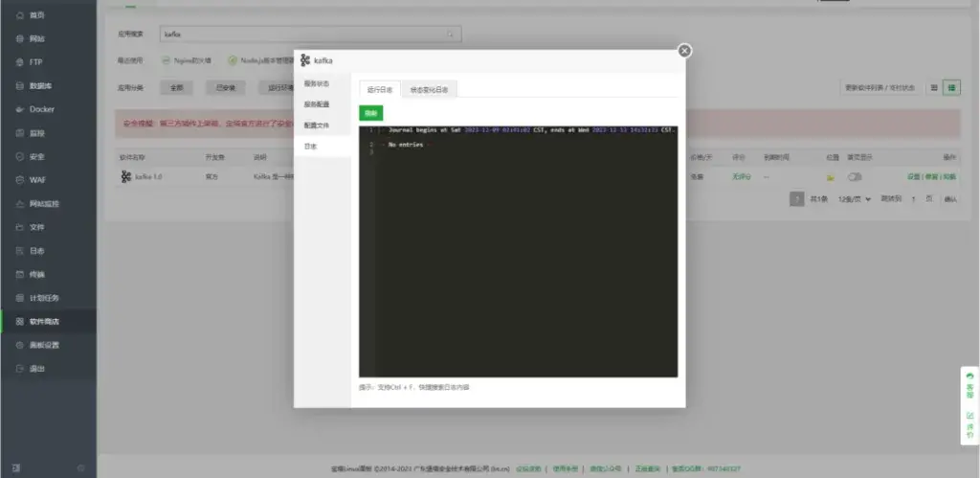The height and width of the screenshot is (478, 980).
Task: Open the 网站 globe icon in sidebar
Action: [19, 38]
